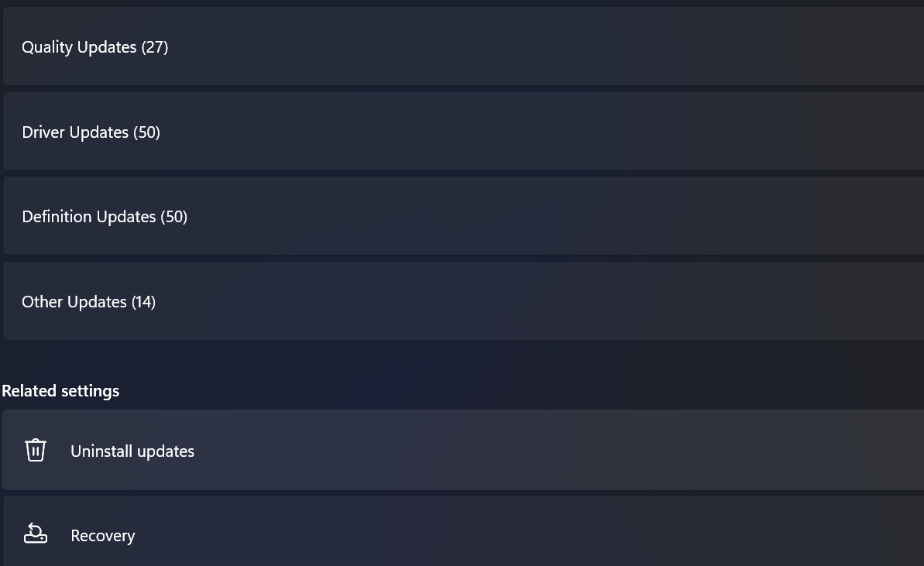Select the "Recovery" text label
Screen dimensions: 924x566
click(x=102, y=536)
